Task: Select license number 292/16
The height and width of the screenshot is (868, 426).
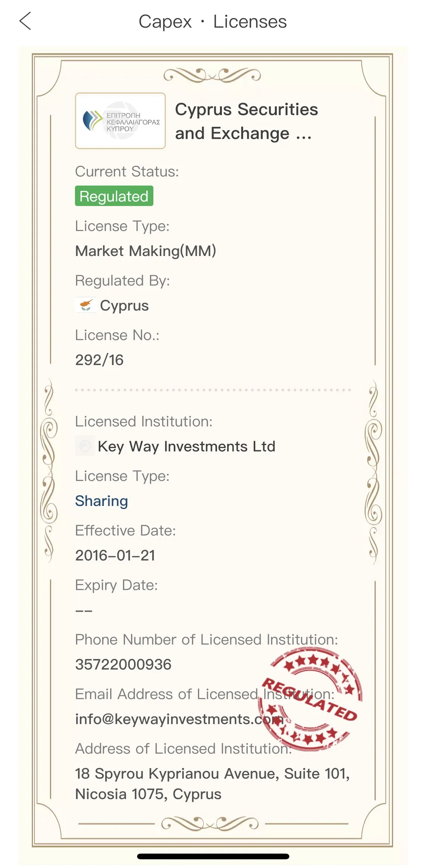Action: pyautogui.click(x=99, y=360)
